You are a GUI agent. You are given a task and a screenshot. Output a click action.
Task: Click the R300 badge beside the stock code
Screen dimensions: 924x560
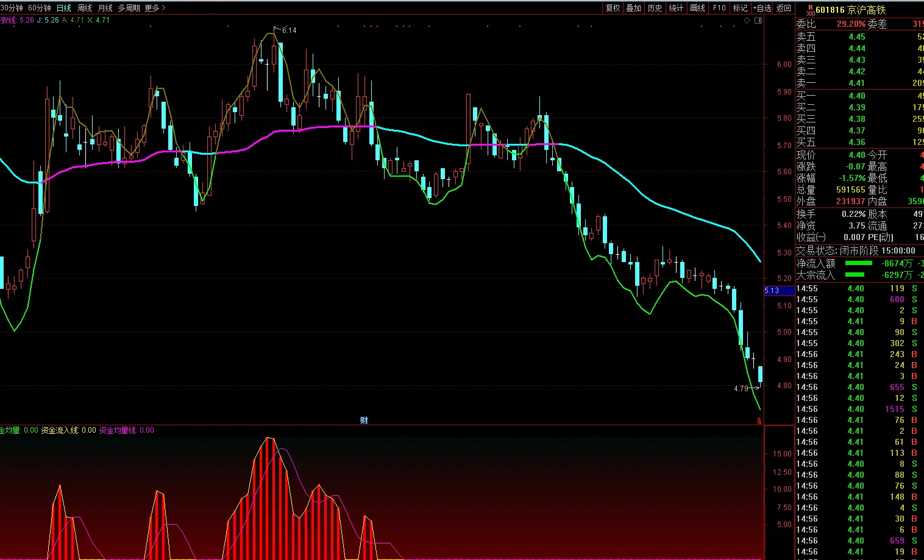click(x=809, y=10)
